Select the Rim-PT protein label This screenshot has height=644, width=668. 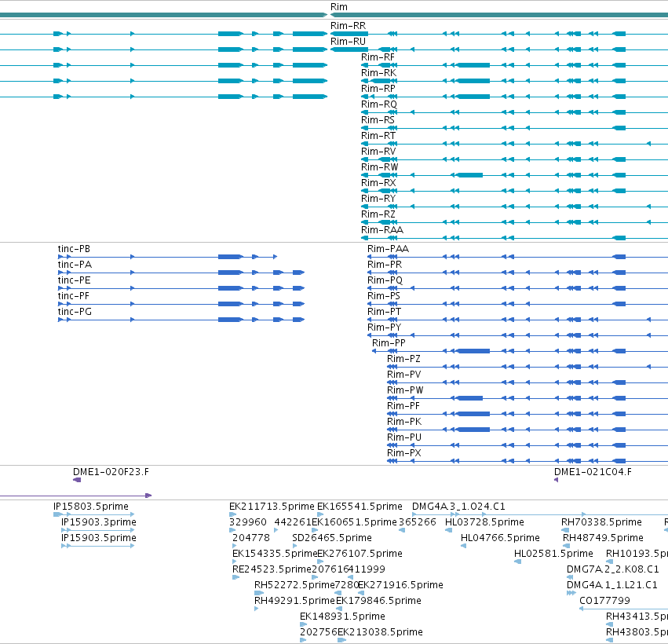click(x=385, y=312)
